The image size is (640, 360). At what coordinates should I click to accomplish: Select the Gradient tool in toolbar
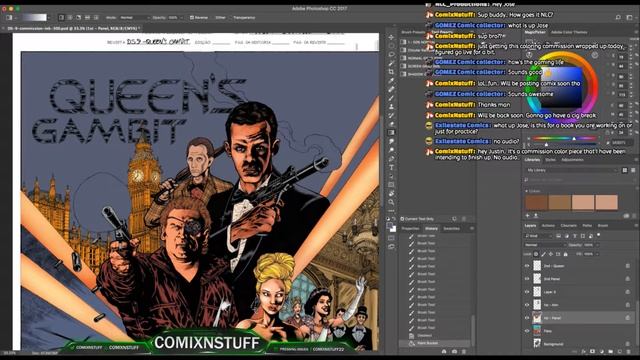pos(391,133)
